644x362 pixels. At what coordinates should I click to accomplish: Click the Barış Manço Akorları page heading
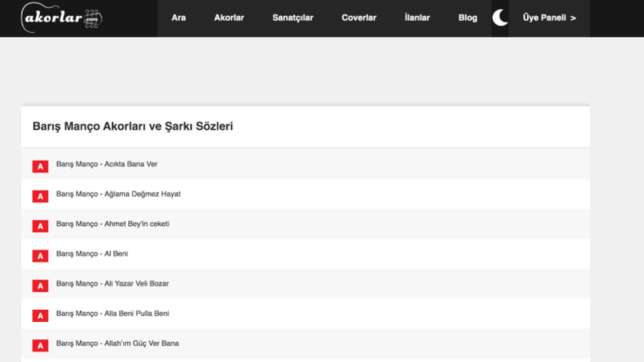click(x=132, y=126)
